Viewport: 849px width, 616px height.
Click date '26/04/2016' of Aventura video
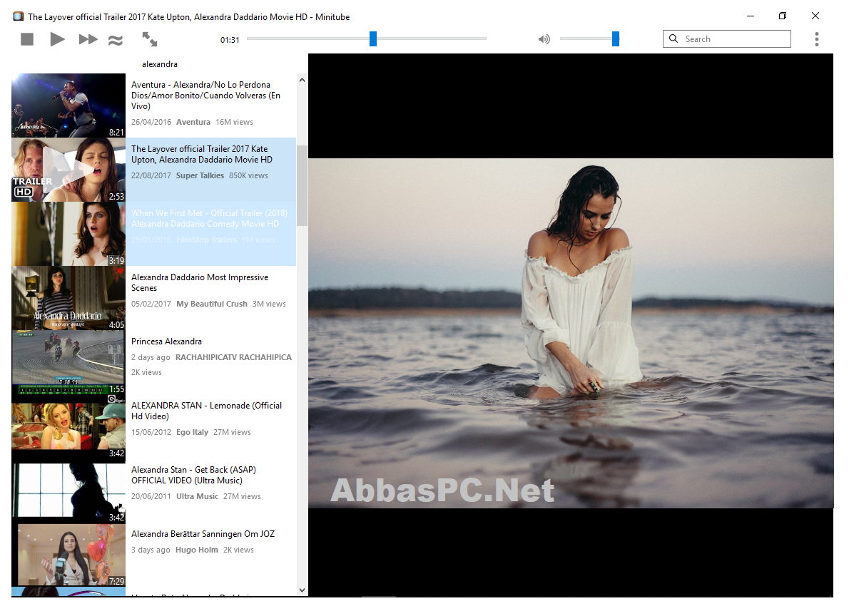[x=151, y=123]
